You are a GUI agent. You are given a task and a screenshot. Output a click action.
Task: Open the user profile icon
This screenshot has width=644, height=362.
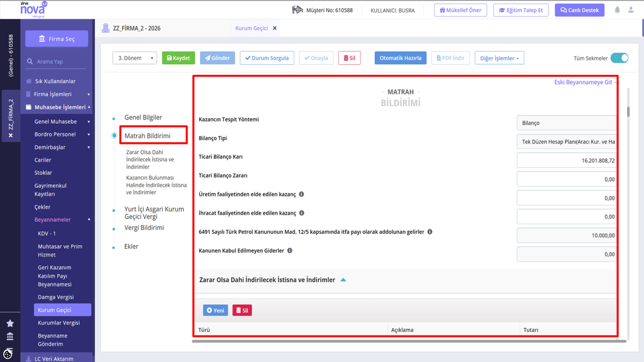631,10
